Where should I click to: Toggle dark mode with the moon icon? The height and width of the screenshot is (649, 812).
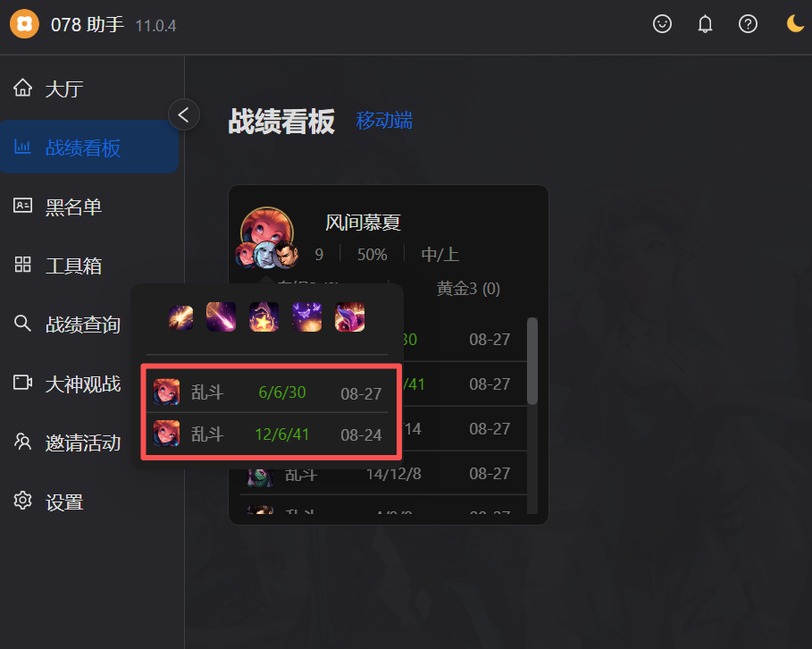795,24
